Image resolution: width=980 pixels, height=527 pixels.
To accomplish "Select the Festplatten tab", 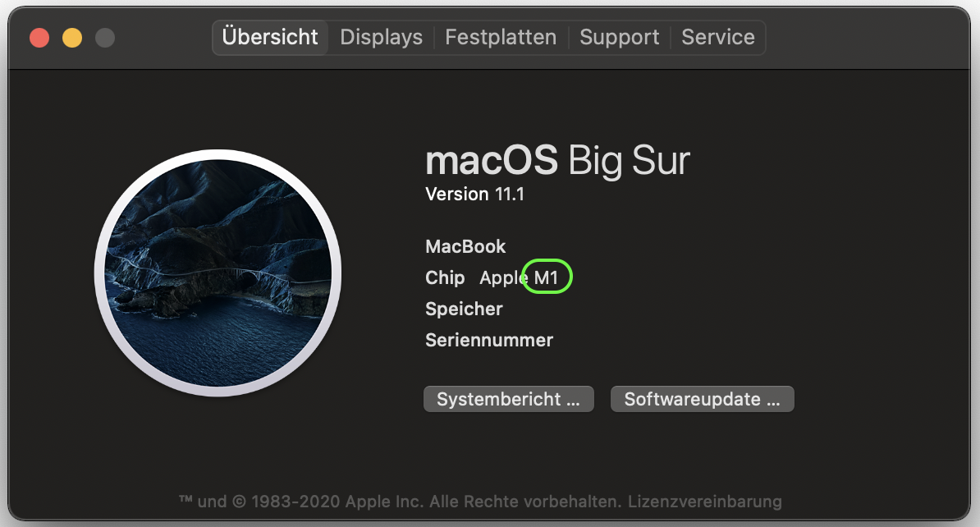I will pyautogui.click(x=501, y=38).
